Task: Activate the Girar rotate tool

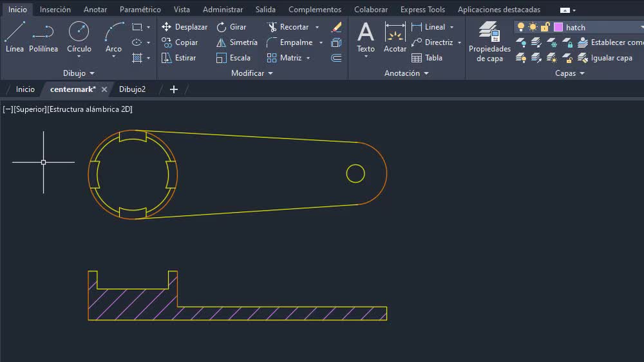Action: (231, 27)
